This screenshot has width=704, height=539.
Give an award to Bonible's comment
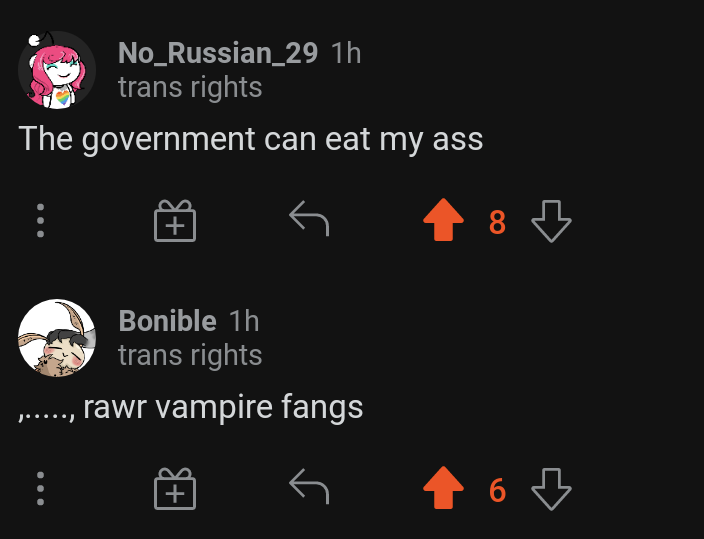click(175, 489)
